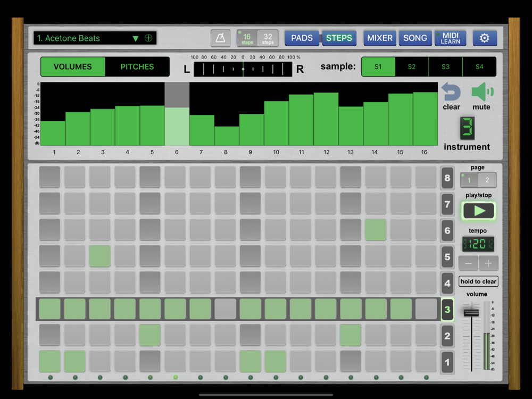This screenshot has height=399, width=532.
Task: Switch to the PITCHES tab
Action: click(137, 67)
